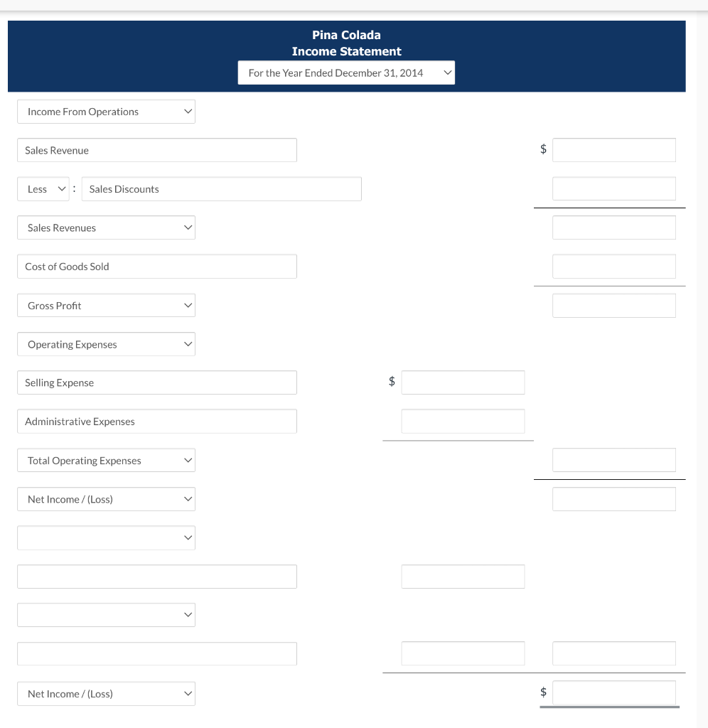The height and width of the screenshot is (728, 708).
Task: Expand the Sales Revenues dropdown
Action: 106,227
